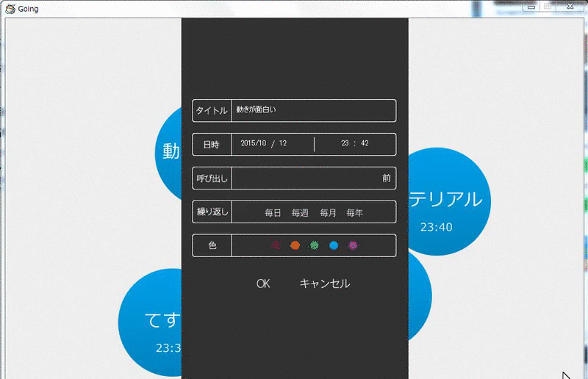Pick the orange color swatch
588x379 pixels.
pos(295,245)
